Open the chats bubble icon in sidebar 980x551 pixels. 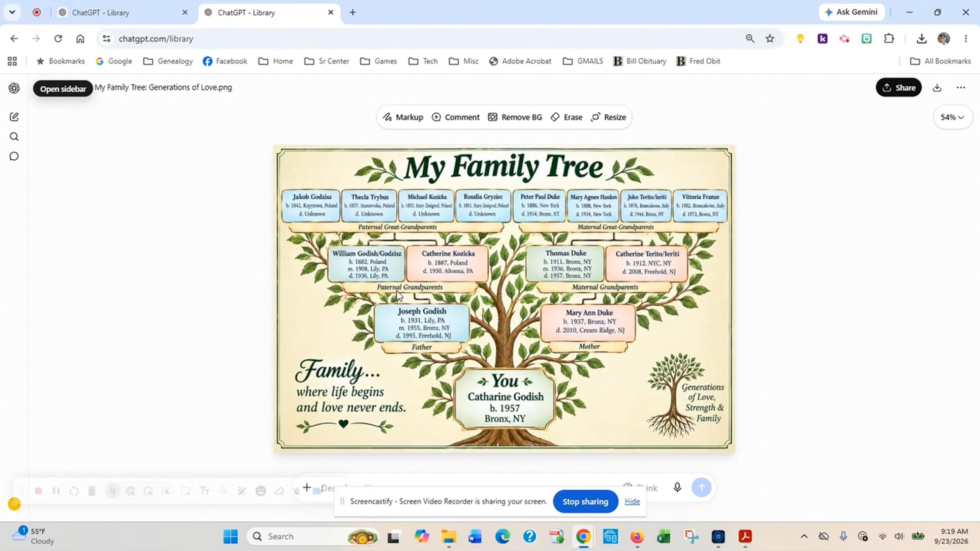[x=14, y=156]
